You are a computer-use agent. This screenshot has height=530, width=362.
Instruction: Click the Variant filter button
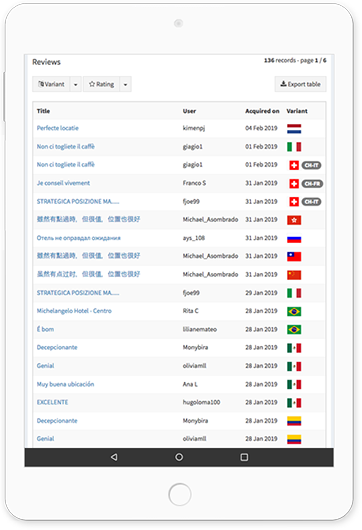[x=51, y=85]
